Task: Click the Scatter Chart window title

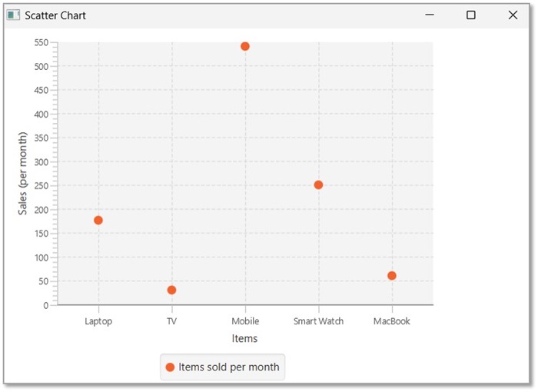Action: (55, 15)
